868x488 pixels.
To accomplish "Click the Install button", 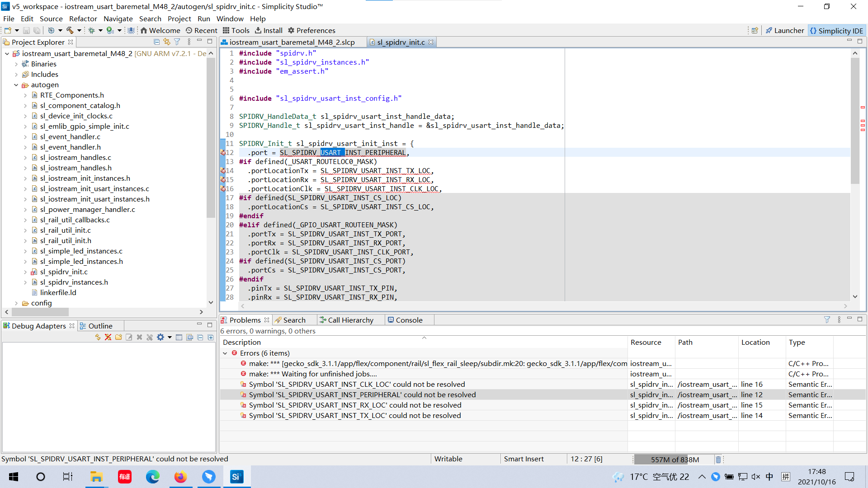I will click(x=269, y=30).
